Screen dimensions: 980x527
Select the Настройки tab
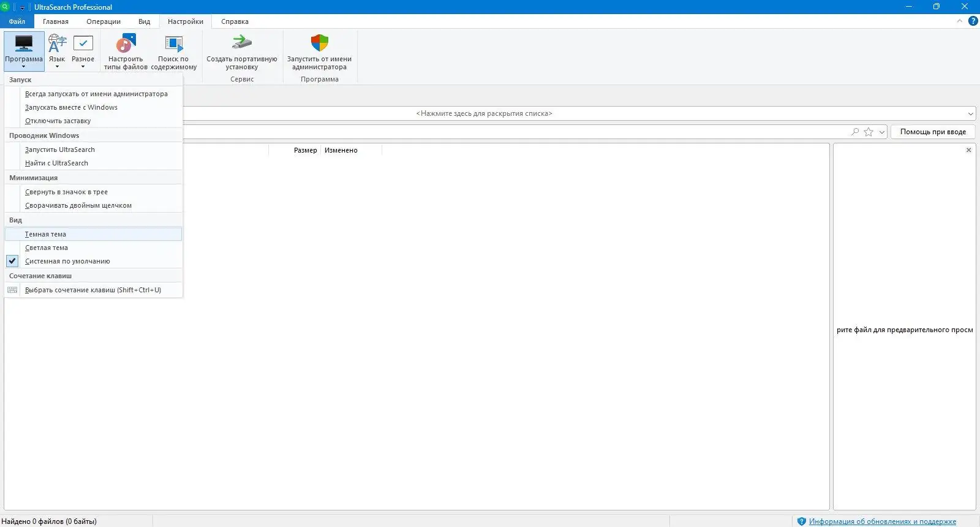pyautogui.click(x=186, y=21)
